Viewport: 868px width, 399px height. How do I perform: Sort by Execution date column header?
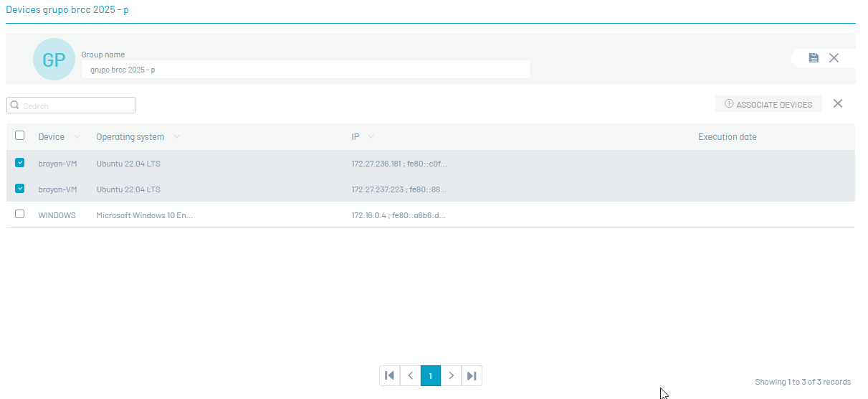click(727, 137)
